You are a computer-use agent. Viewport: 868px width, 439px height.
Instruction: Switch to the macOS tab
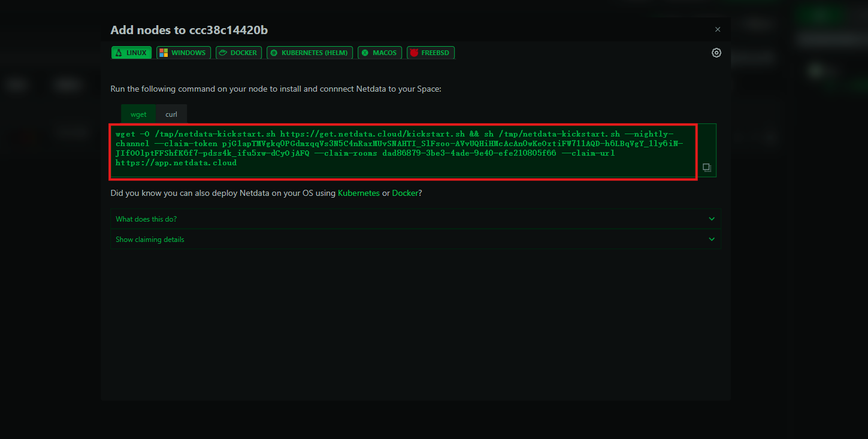[x=380, y=53]
